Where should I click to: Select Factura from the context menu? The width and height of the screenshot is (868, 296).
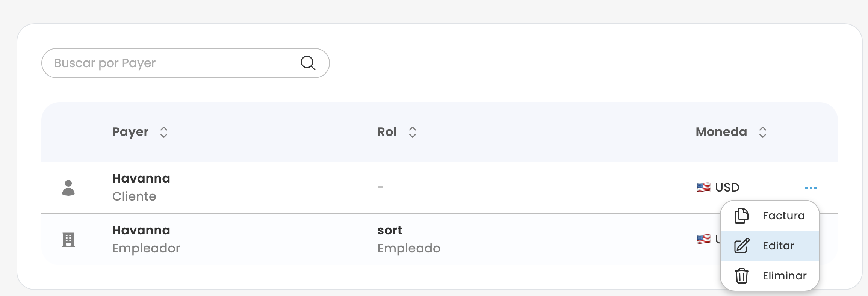pyautogui.click(x=783, y=216)
